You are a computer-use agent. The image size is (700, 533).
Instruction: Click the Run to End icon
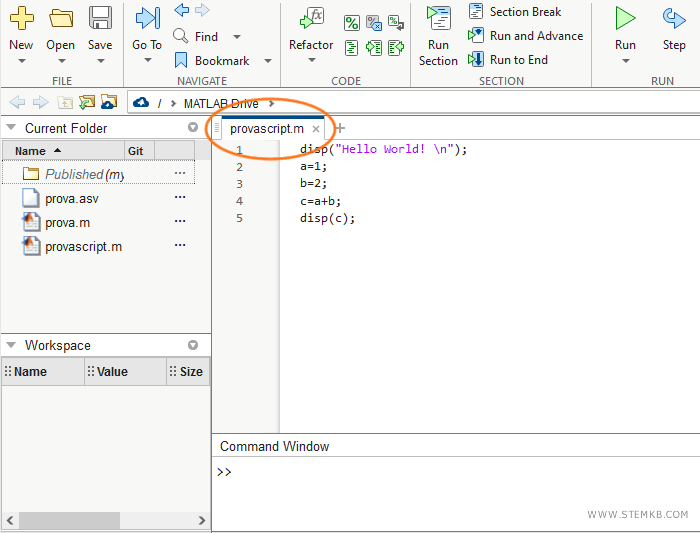tap(476, 60)
